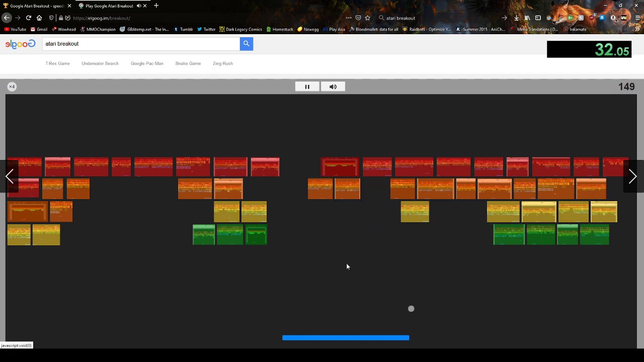Click the atari breakout search box

(141, 44)
